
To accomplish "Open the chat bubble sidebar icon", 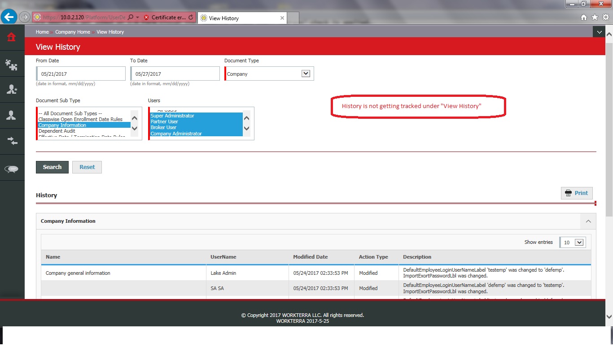I will click(12, 169).
